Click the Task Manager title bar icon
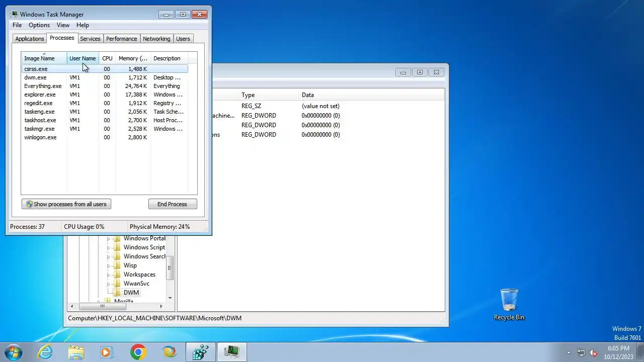This screenshot has height=362, width=644. [14, 14]
